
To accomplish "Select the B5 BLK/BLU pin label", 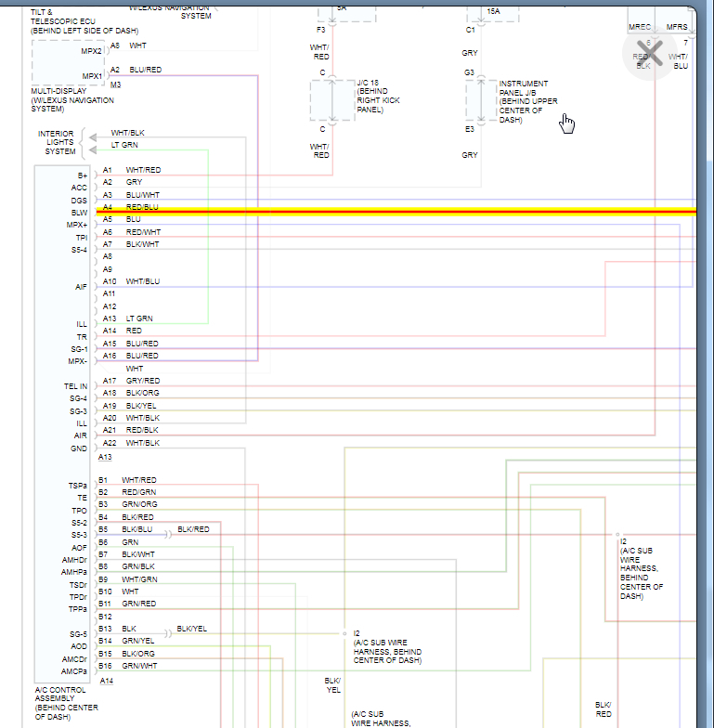I will [x=138, y=529].
